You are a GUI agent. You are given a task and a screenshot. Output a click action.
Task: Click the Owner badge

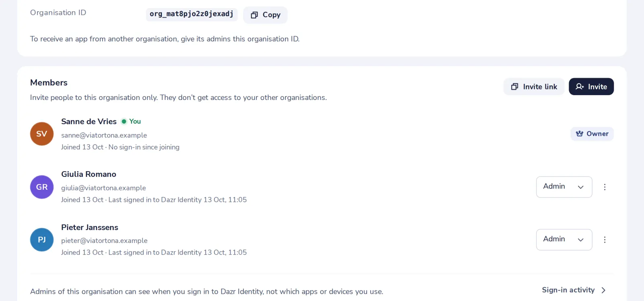tap(592, 134)
